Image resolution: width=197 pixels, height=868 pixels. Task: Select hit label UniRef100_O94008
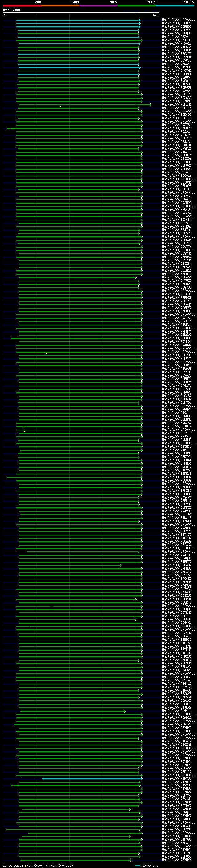pyautogui.click(x=177, y=819)
